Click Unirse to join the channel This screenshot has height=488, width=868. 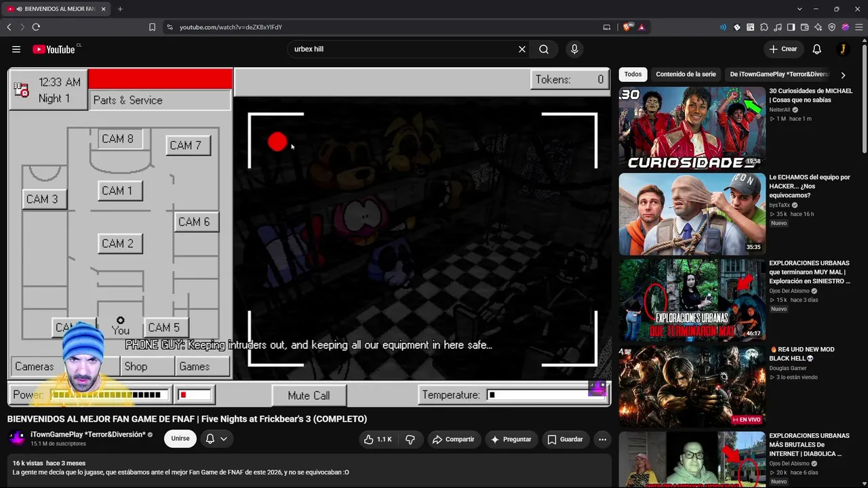point(180,439)
